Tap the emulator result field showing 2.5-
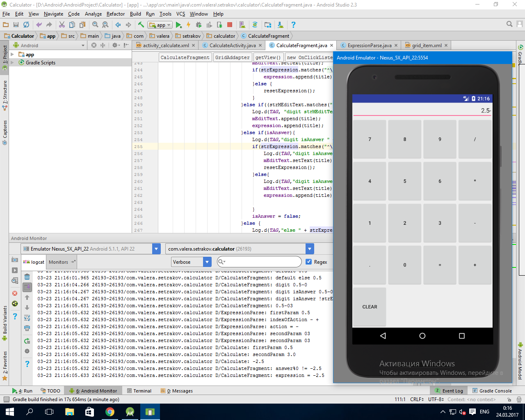Image resolution: width=525 pixels, height=420 pixels. tap(422, 110)
